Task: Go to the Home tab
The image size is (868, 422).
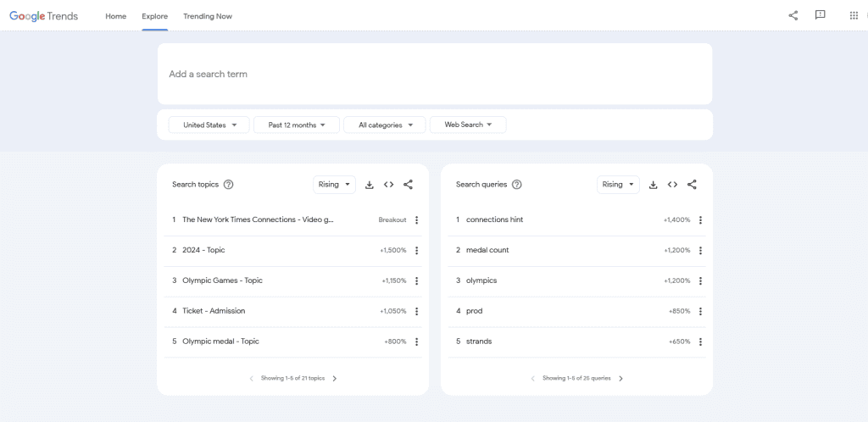Action: pyautogui.click(x=115, y=16)
